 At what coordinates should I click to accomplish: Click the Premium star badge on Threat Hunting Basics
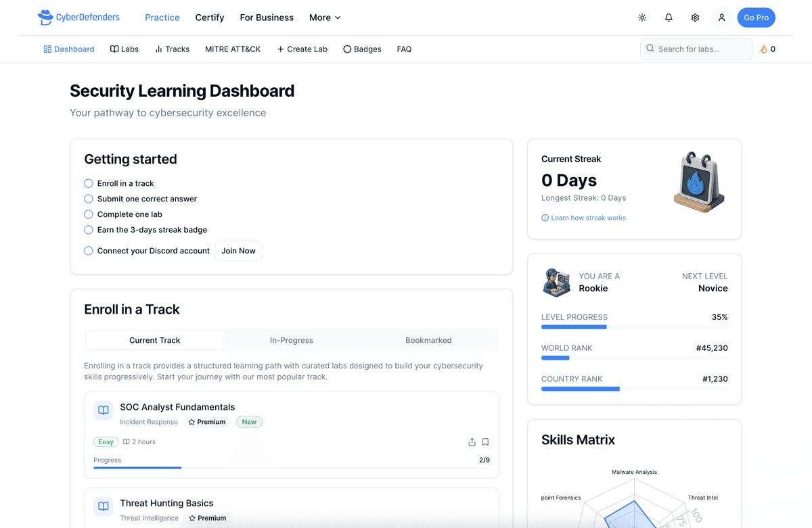coord(207,518)
